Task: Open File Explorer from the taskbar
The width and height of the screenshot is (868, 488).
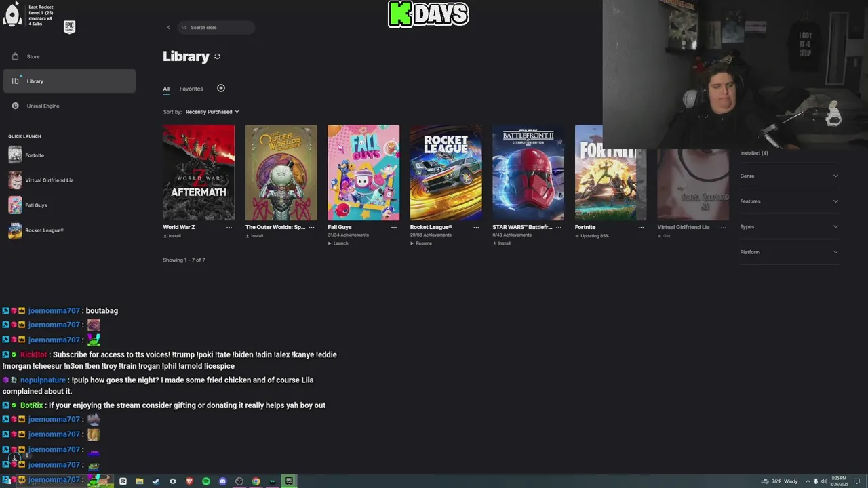Action: (140, 481)
